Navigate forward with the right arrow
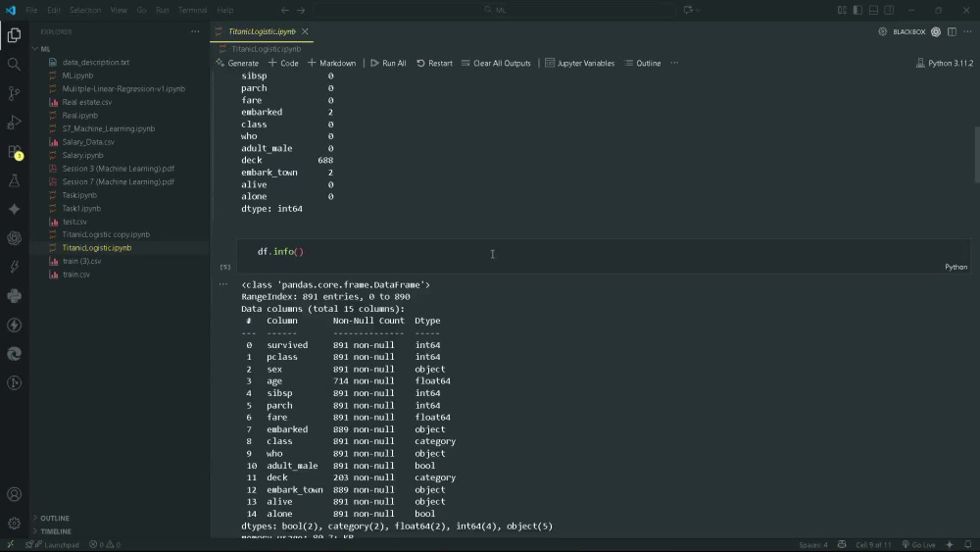This screenshot has width=980, height=552. pyautogui.click(x=301, y=10)
